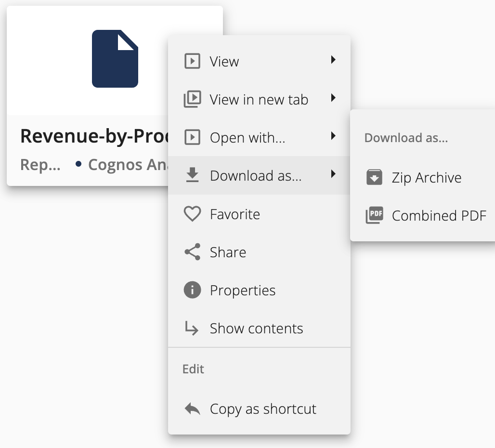Download as Combined PDF
The height and width of the screenshot is (448, 495).
click(x=423, y=216)
